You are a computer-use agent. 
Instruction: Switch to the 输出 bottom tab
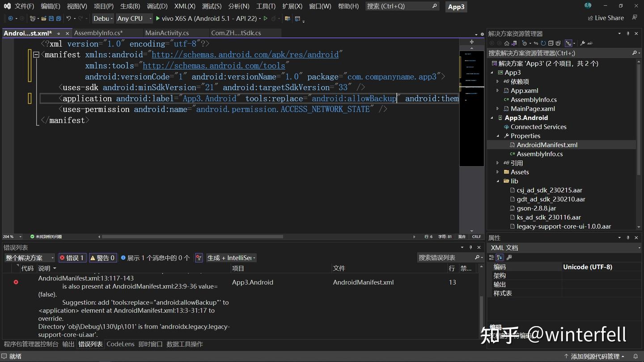pos(68,344)
